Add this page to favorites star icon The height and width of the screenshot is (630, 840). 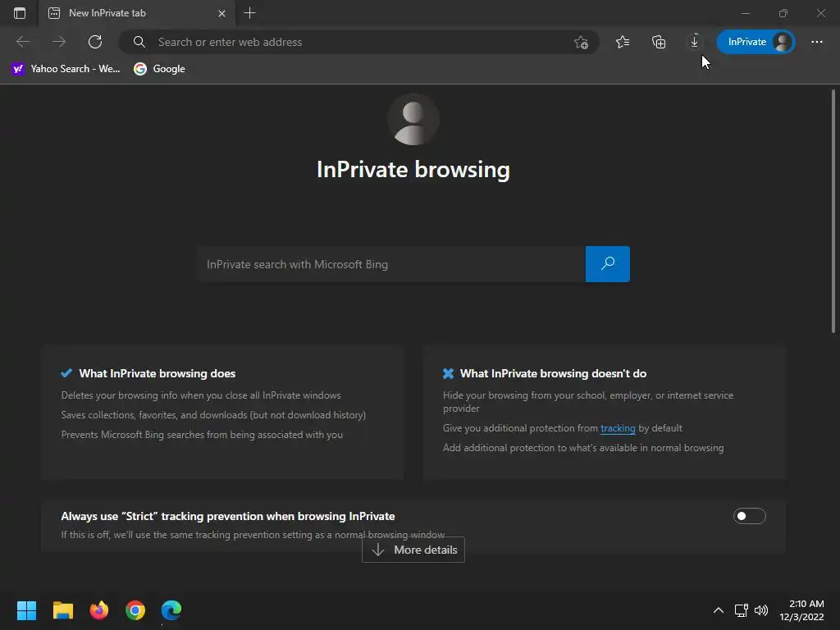pyautogui.click(x=582, y=42)
